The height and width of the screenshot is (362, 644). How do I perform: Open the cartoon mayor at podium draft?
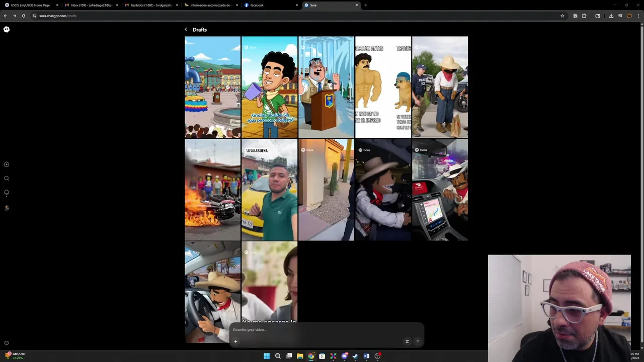326,87
